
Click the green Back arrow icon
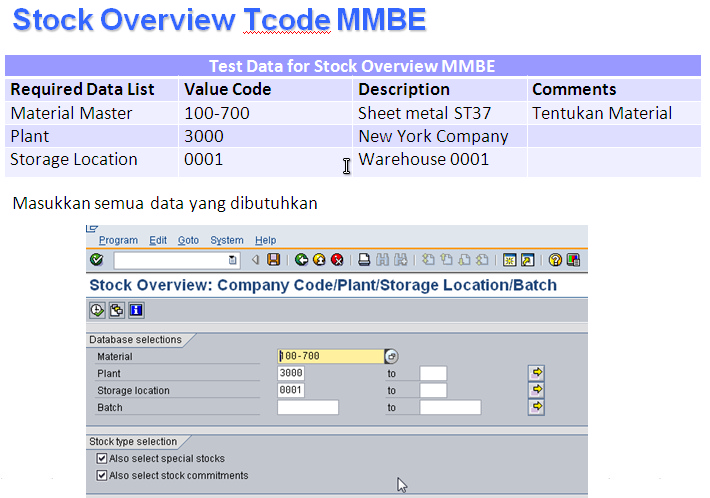pos(301,260)
